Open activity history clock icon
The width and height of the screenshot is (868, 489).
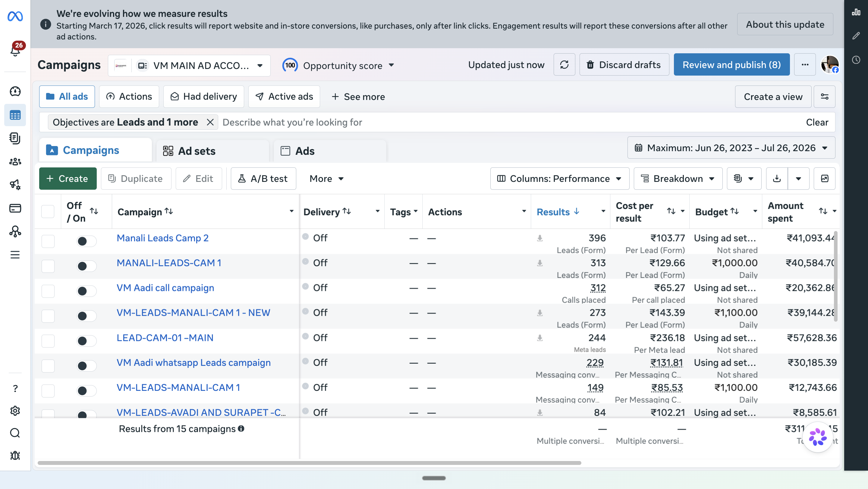pos(856,60)
